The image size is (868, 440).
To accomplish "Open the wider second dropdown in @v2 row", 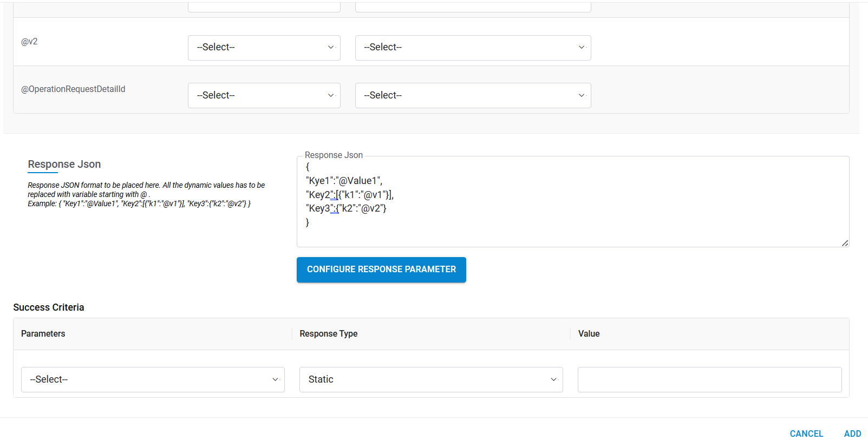I will point(473,48).
